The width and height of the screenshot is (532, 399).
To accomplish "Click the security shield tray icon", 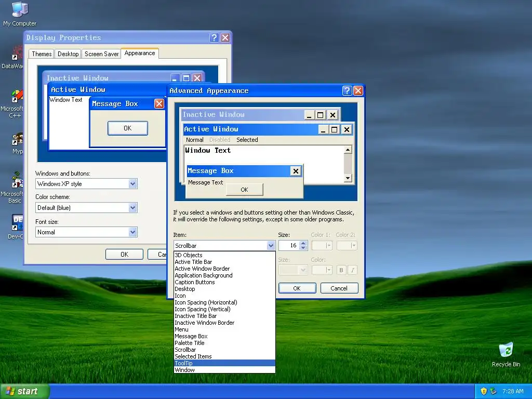I will point(484,391).
